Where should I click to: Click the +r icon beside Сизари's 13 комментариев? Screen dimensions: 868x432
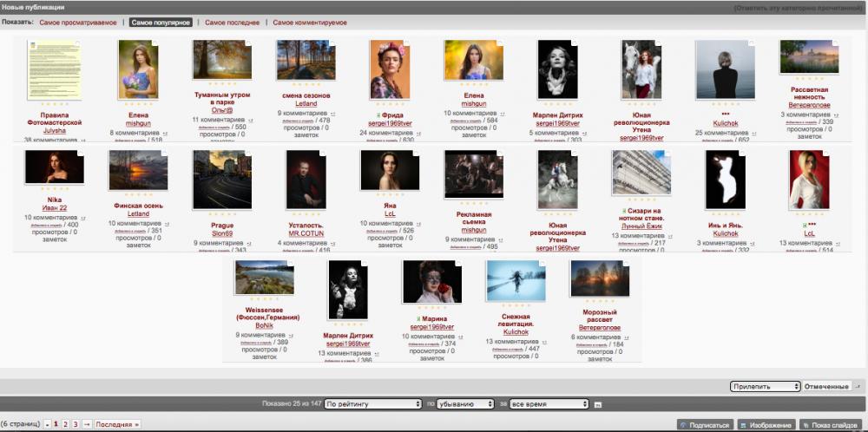(x=670, y=236)
